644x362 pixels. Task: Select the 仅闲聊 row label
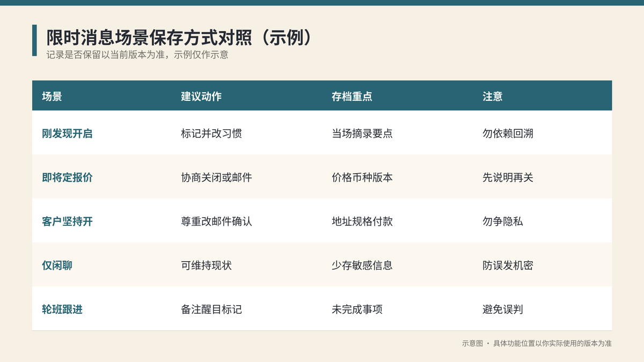[x=57, y=265]
